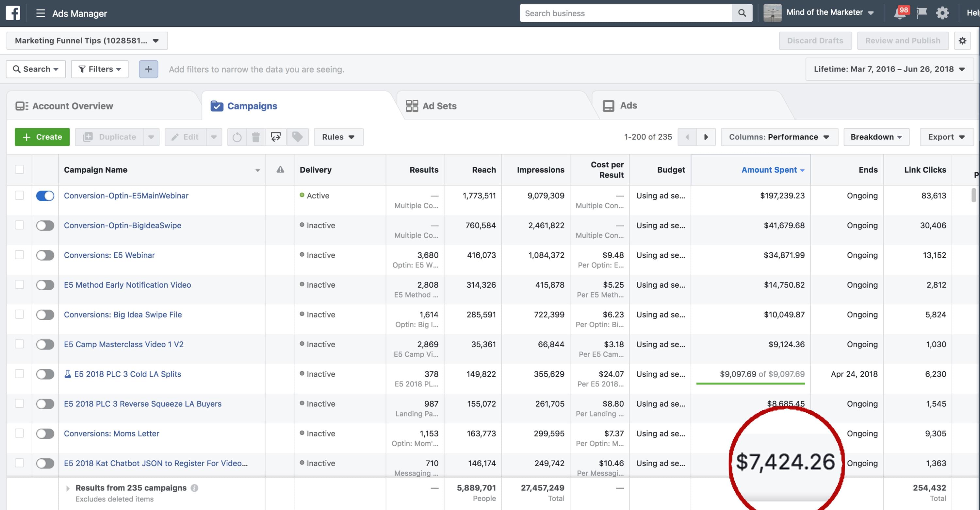Click the Search business input field
The image size is (980, 510).
(626, 13)
